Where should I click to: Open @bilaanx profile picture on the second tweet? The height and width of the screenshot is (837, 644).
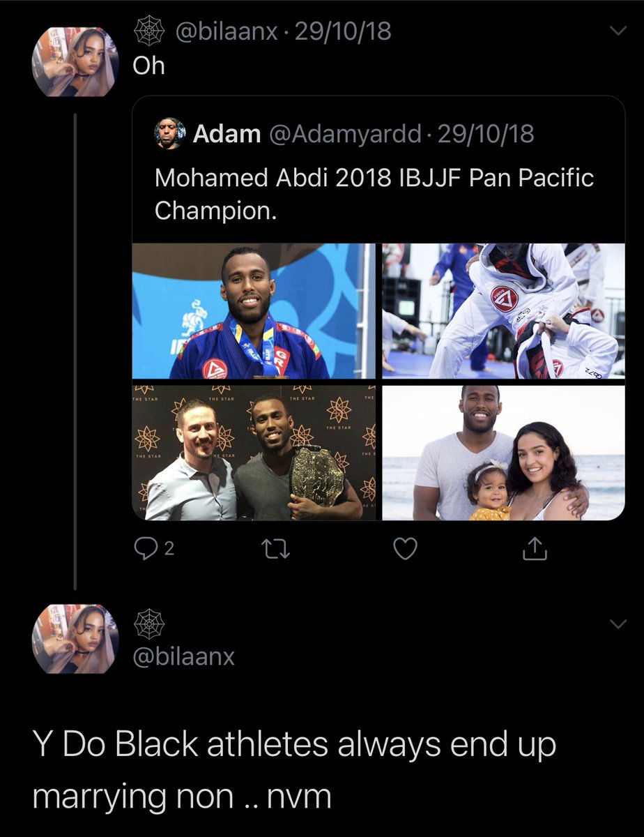75,639
